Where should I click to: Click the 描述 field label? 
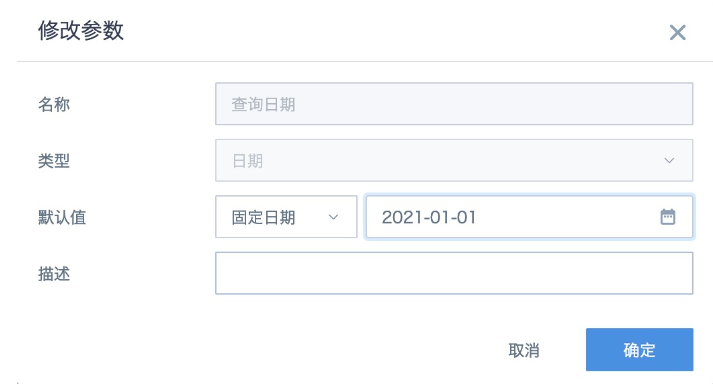coord(54,274)
